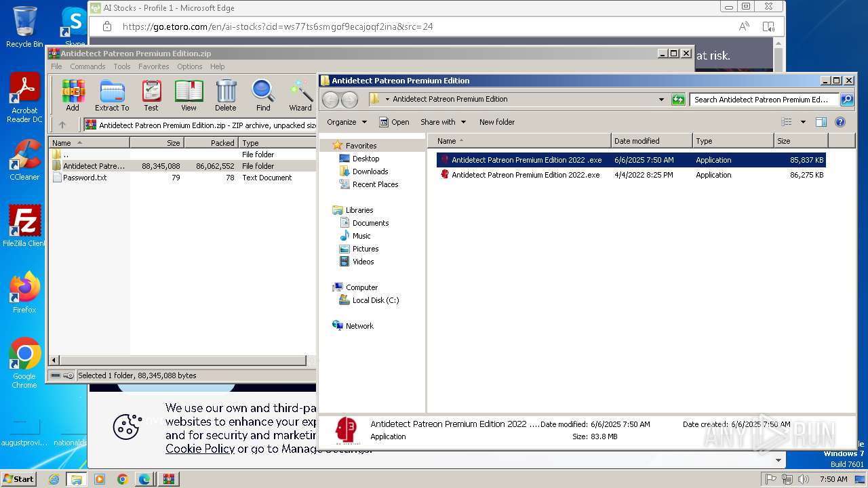Click the Cookie Policy link

coord(200,449)
